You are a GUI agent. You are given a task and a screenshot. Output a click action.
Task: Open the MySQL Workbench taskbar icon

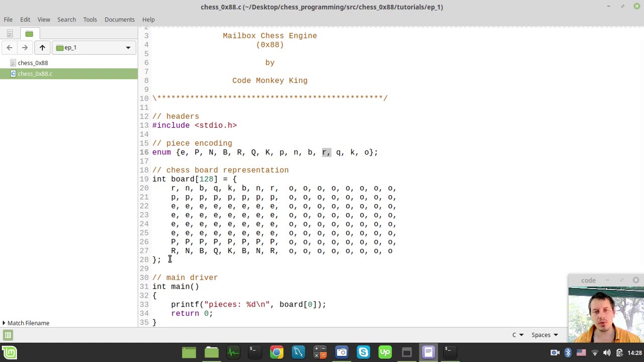point(298,352)
